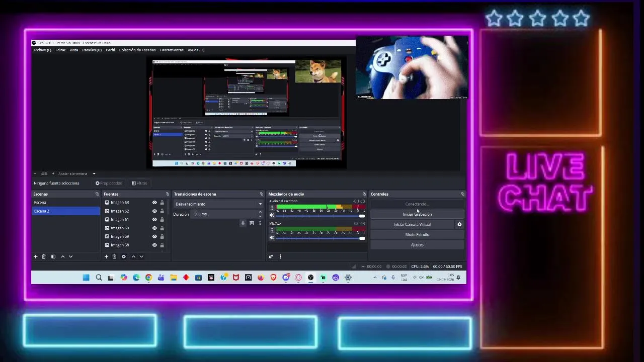Open the Paneles menu
The height and width of the screenshot is (362, 644).
(x=92, y=50)
